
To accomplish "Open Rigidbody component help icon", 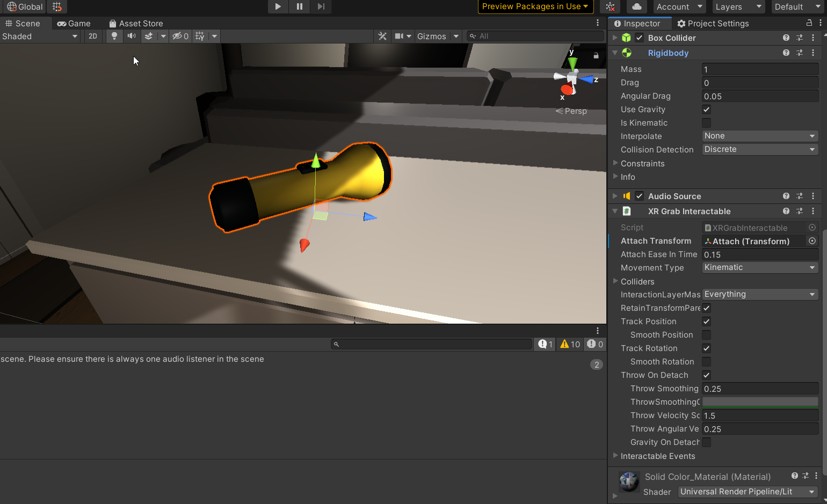I will pyautogui.click(x=786, y=53).
